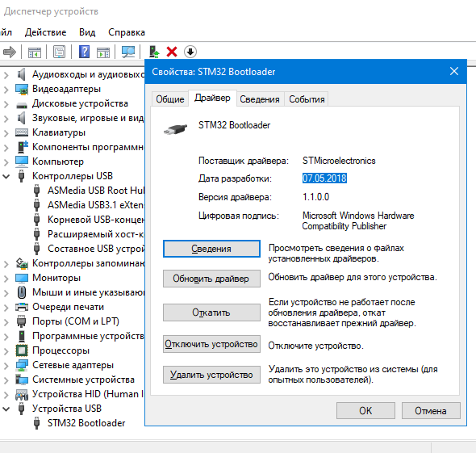Click the Видеоадаптеры display adapter icon
This screenshot has width=476, height=453.
coord(22,89)
